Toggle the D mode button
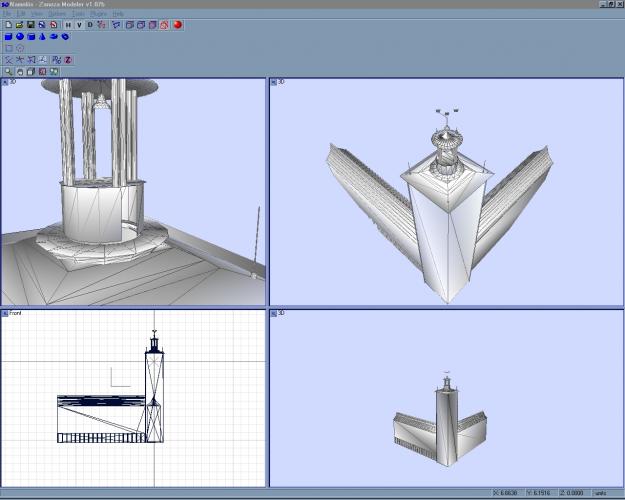This screenshot has width=625, height=500. (x=90, y=24)
